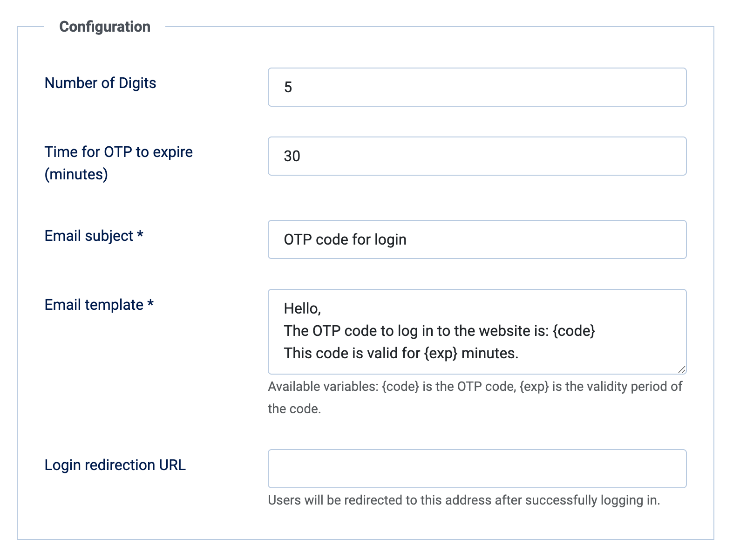
Task: Click the Configuration section heading
Action: [105, 27]
